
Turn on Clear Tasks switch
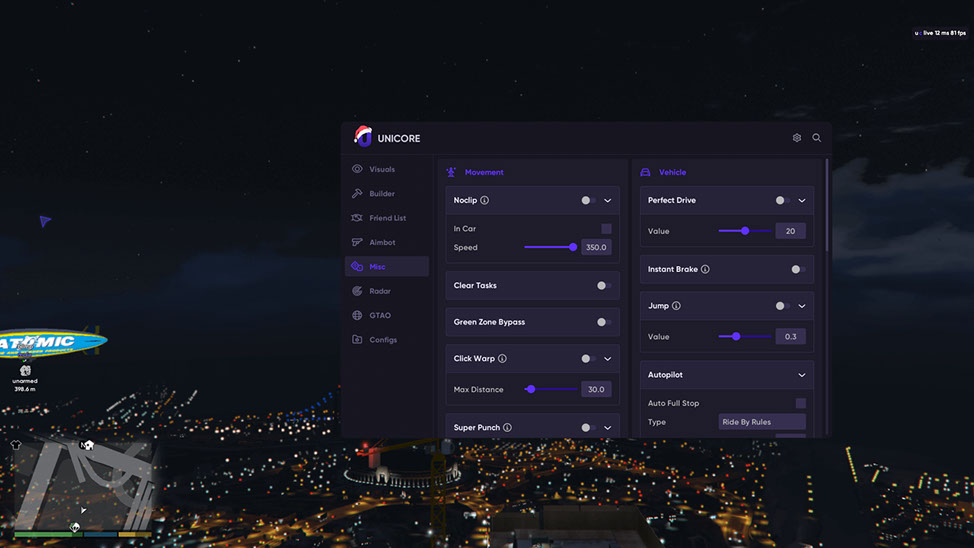[603, 285]
